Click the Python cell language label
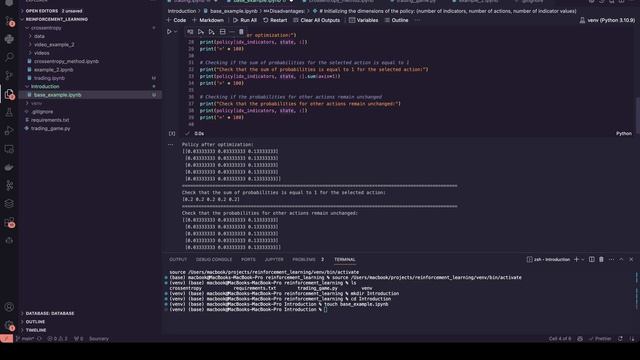640x360 pixels. click(624, 133)
